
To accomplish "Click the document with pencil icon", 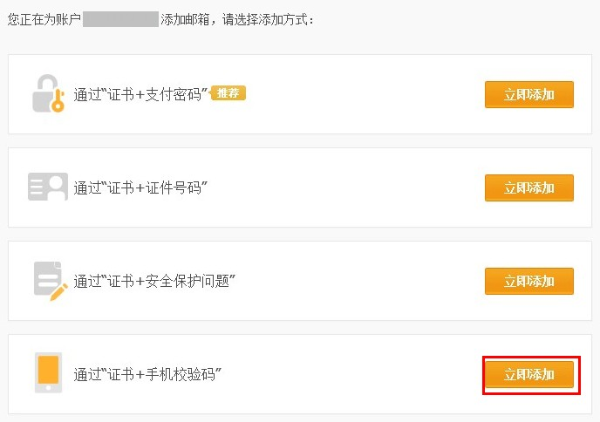I will pyautogui.click(x=48, y=280).
